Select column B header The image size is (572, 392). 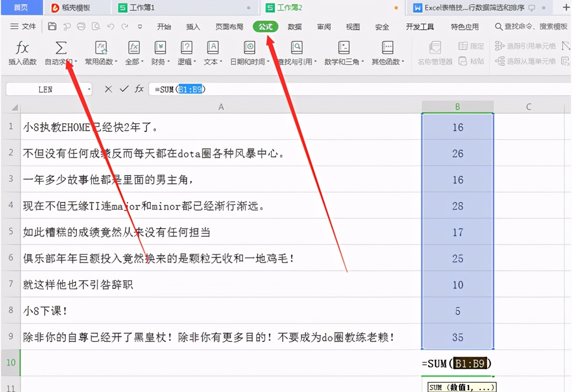[458, 107]
